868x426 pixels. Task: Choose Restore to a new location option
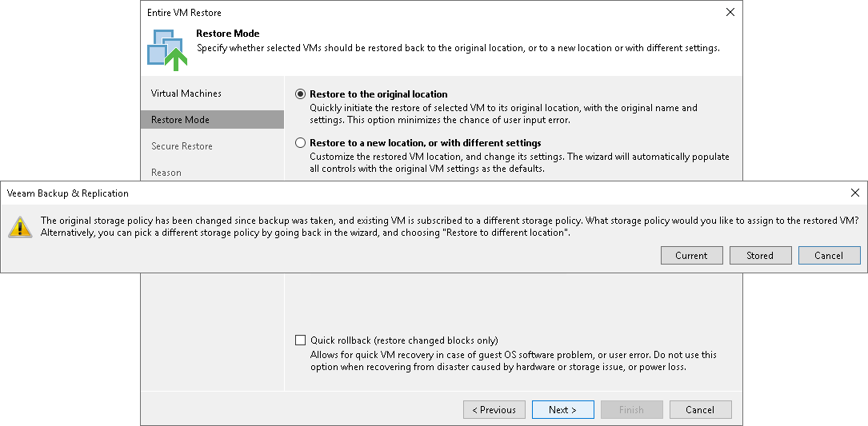(x=301, y=143)
